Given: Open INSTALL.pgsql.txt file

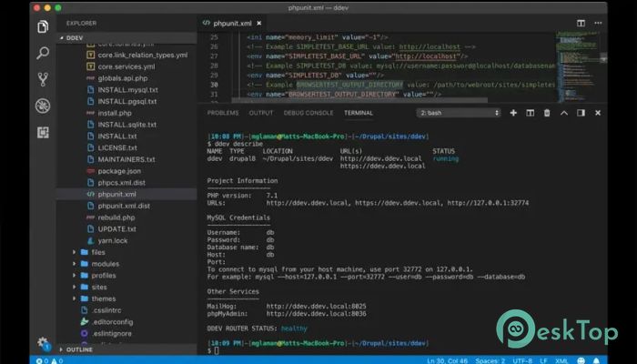Looking at the screenshot, I should pos(126,102).
